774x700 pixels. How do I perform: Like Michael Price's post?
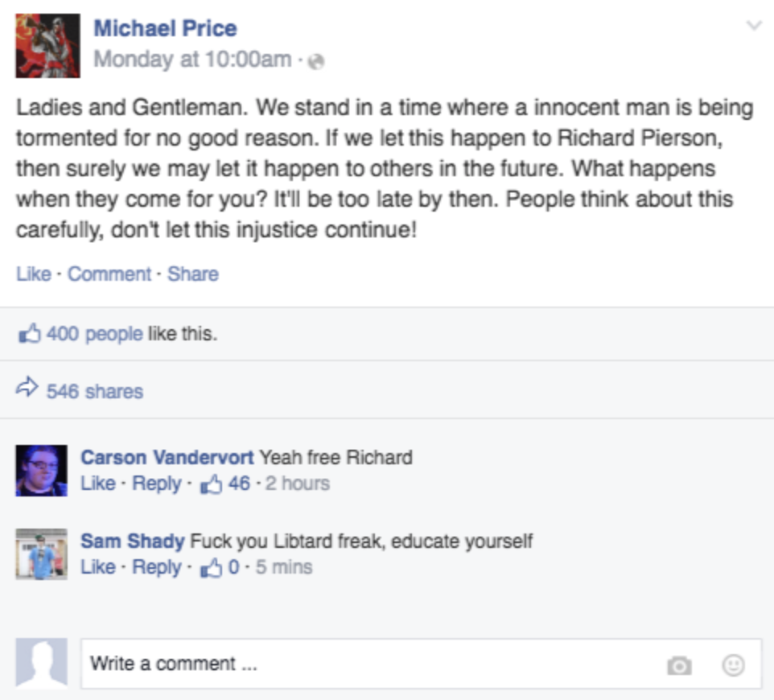34,274
